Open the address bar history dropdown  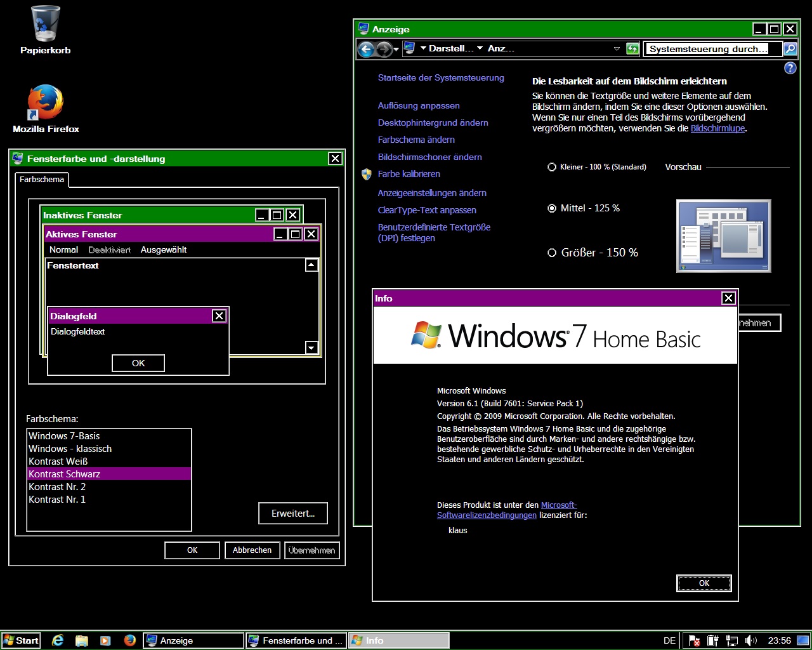(x=617, y=49)
